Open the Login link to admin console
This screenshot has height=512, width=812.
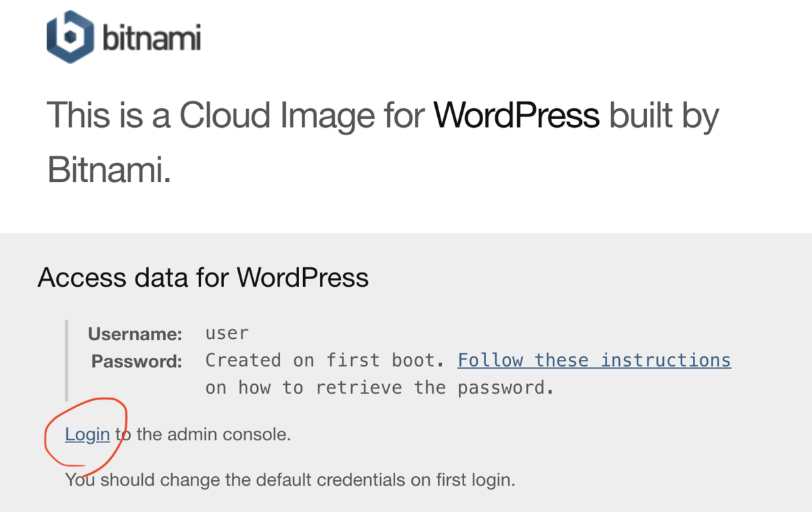point(87,434)
